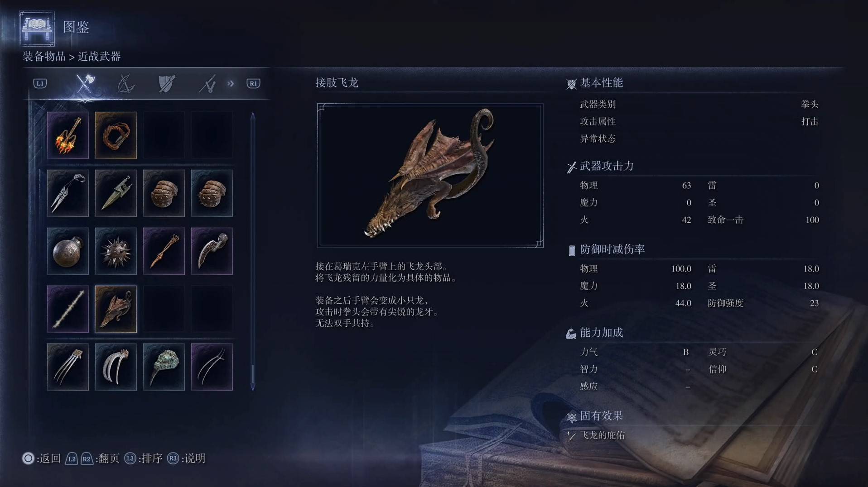868x487 pixels.
Task: Choose the round iron ball weapon
Action: click(x=68, y=251)
